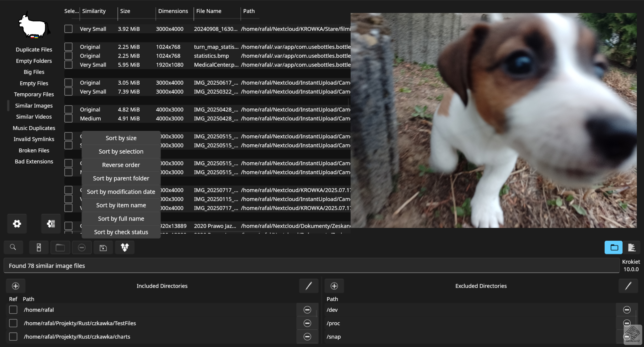The image size is (644, 347).
Task: Choose Sort by selection
Action: 121,152
